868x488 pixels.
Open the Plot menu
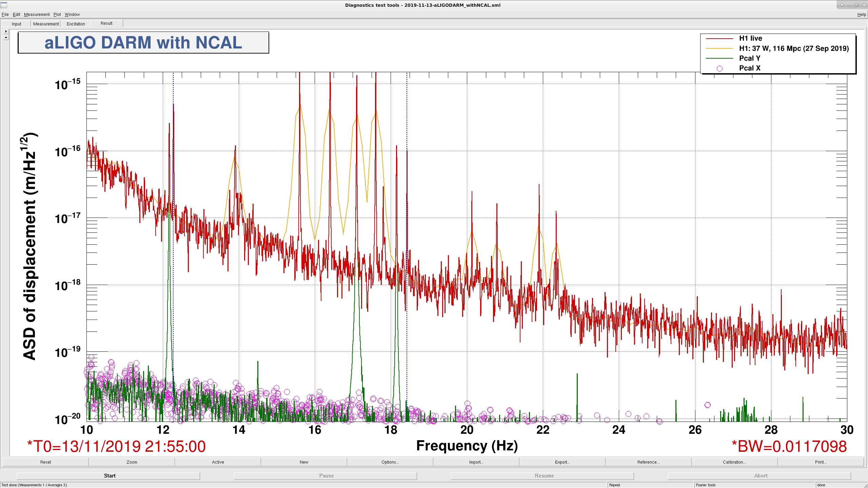(57, 15)
